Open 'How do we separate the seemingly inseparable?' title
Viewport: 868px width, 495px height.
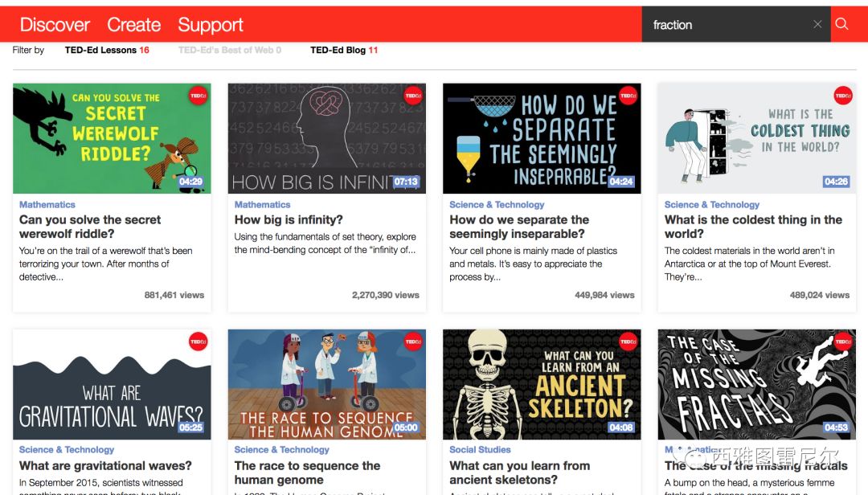point(519,227)
